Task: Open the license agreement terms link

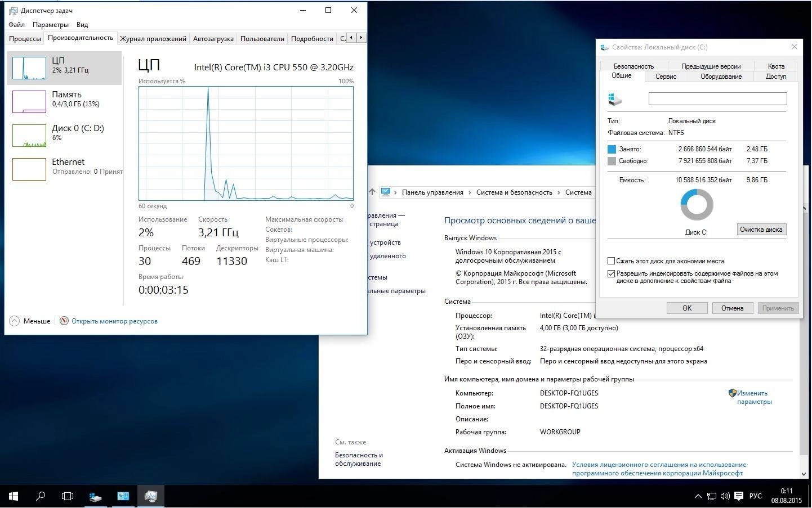Action: [x=659, y=469]
